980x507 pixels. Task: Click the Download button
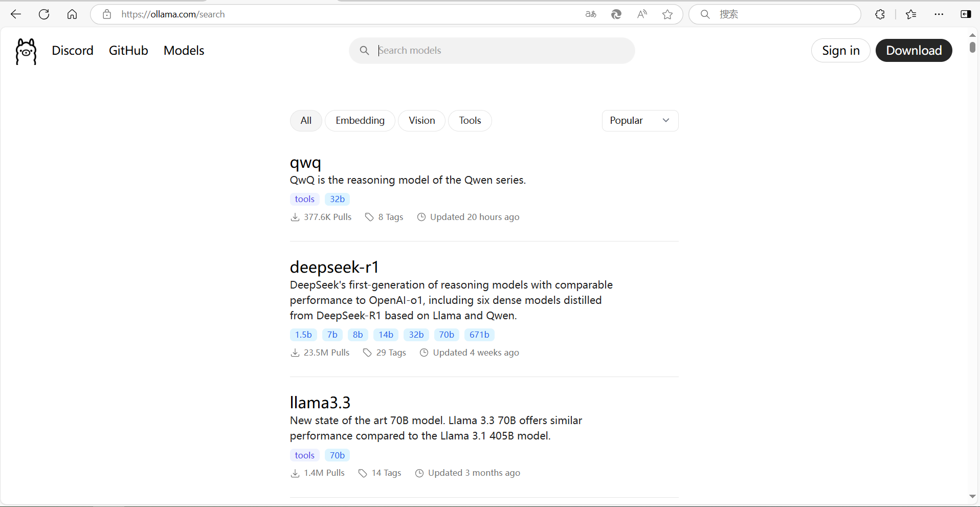[x=914, y=51]
